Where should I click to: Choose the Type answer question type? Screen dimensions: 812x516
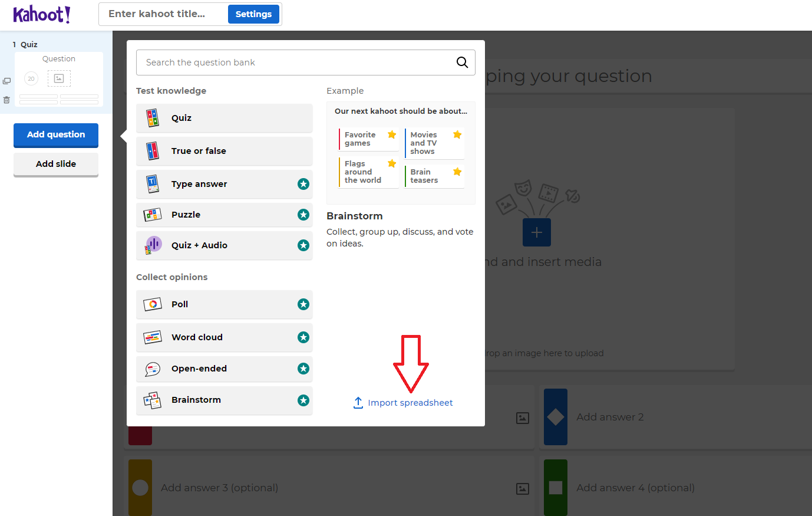coord(225,184)
